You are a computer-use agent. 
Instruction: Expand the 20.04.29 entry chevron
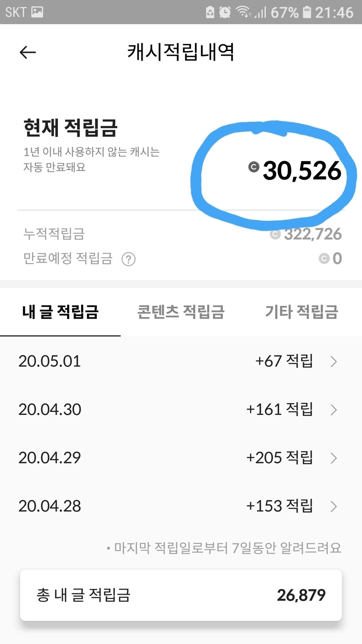pos(334,458)
